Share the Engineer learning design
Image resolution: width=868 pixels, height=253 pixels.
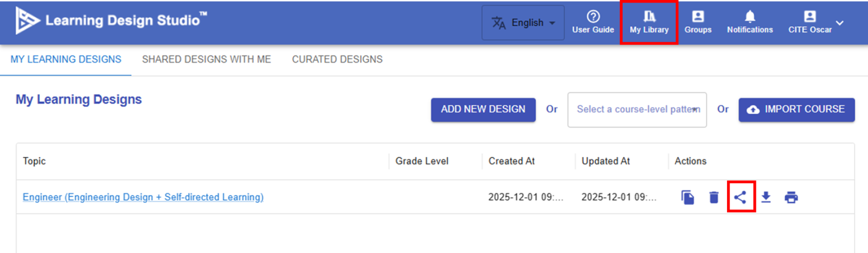coord(740,197)
